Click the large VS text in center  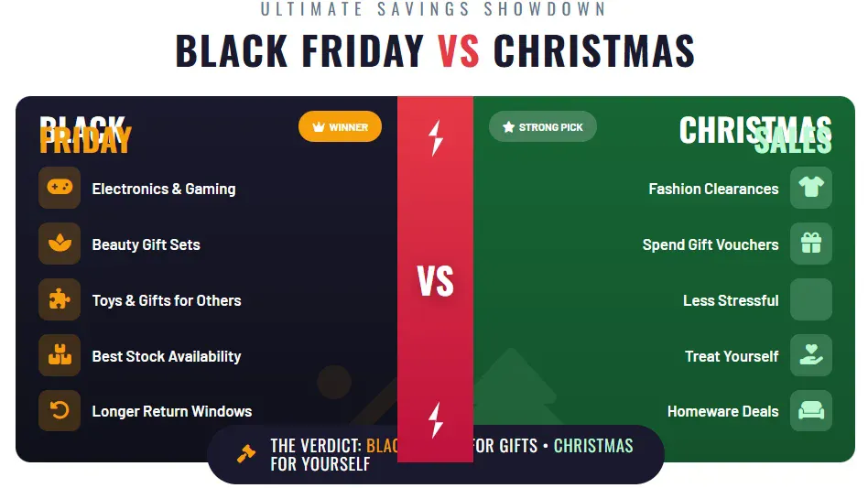(x=436, y=282)
